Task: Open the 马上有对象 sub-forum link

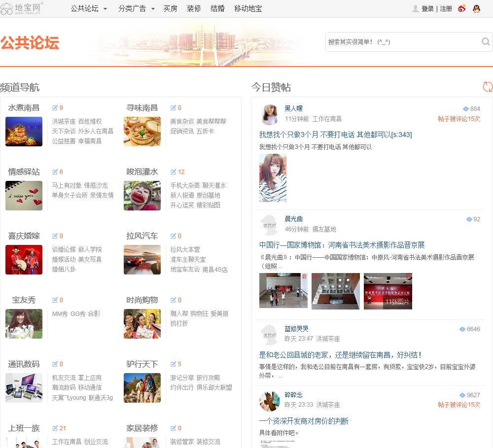Action: [x=67, y=185]
